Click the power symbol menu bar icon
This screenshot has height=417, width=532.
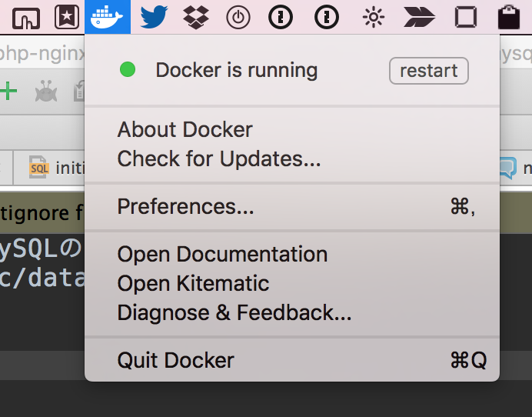238,18
